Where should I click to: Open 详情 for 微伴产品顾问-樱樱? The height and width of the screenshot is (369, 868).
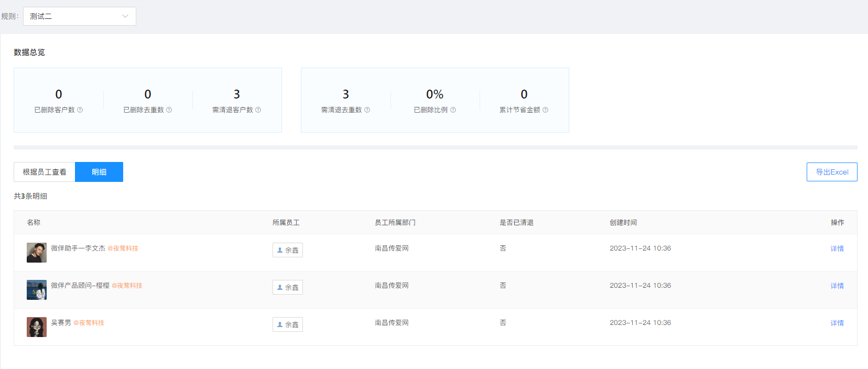[x=837, y=286]
